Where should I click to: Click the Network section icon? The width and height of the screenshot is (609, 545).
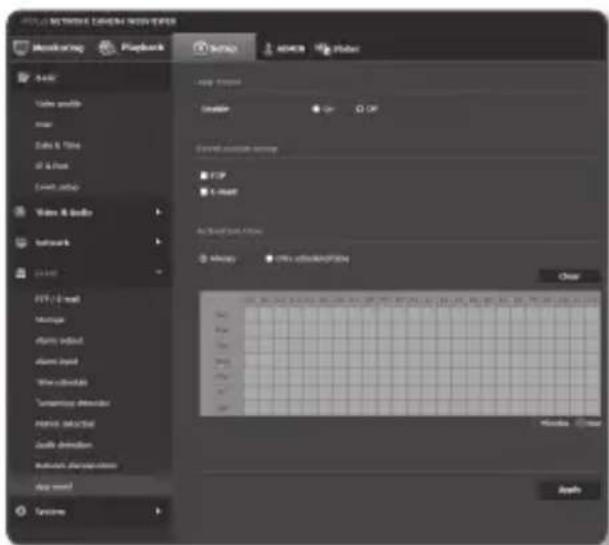21,242
